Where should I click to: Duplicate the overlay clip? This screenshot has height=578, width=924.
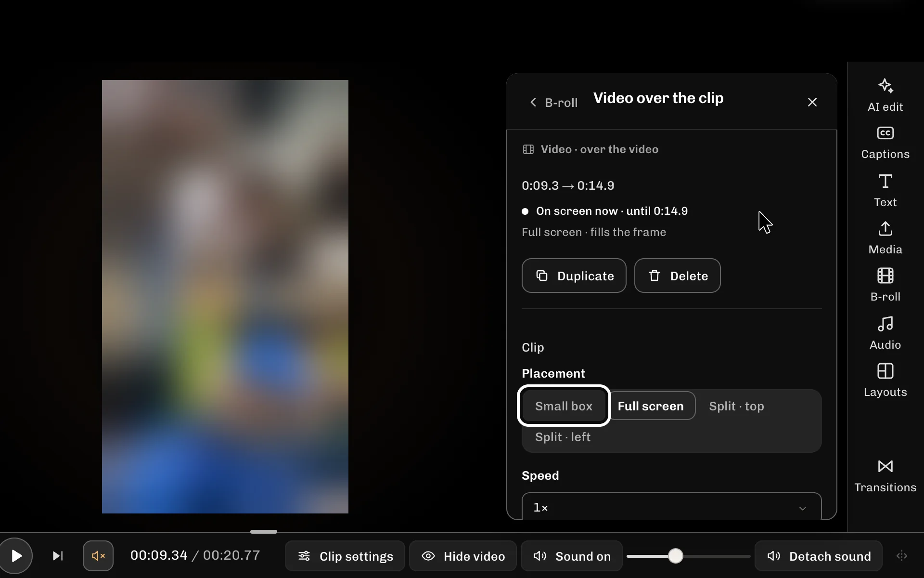click(x=574, y=276)
